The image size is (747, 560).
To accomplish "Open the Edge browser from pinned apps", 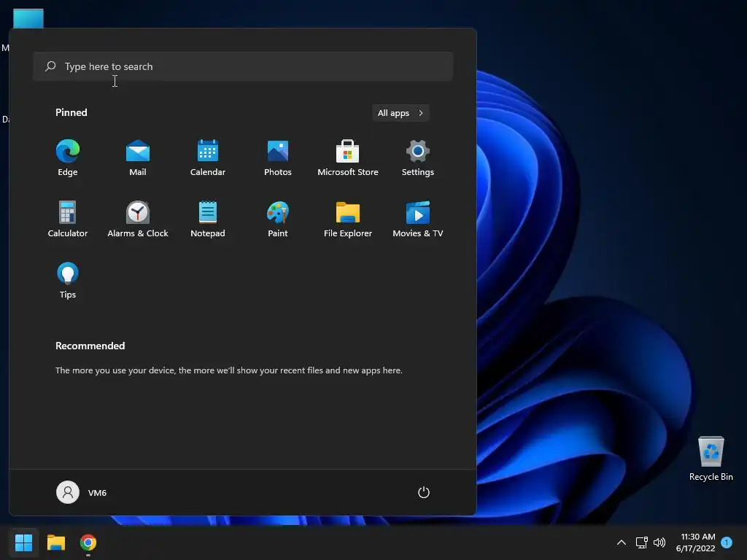I will (68, 158).
